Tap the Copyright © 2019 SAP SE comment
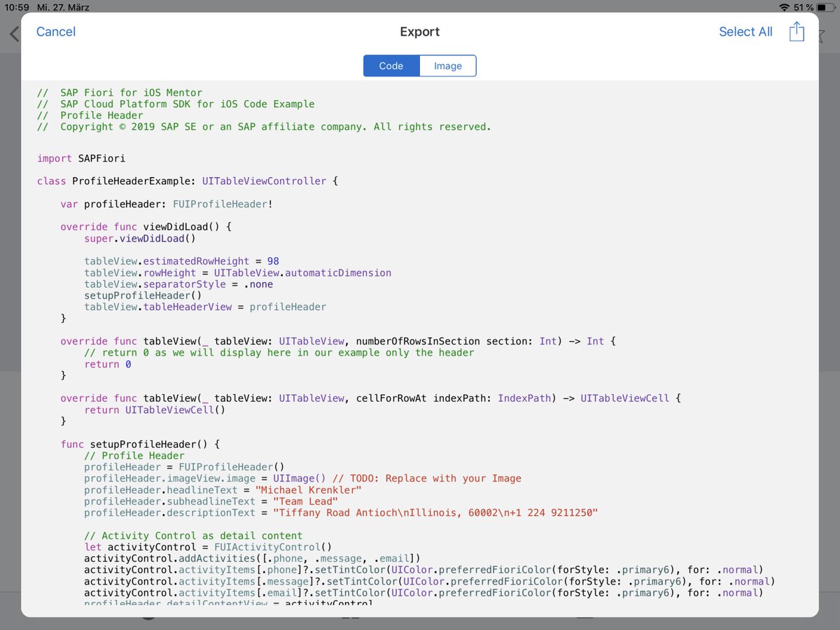This screenshot has height=630, width=840. pyautogui.click(x=264, y=127)
